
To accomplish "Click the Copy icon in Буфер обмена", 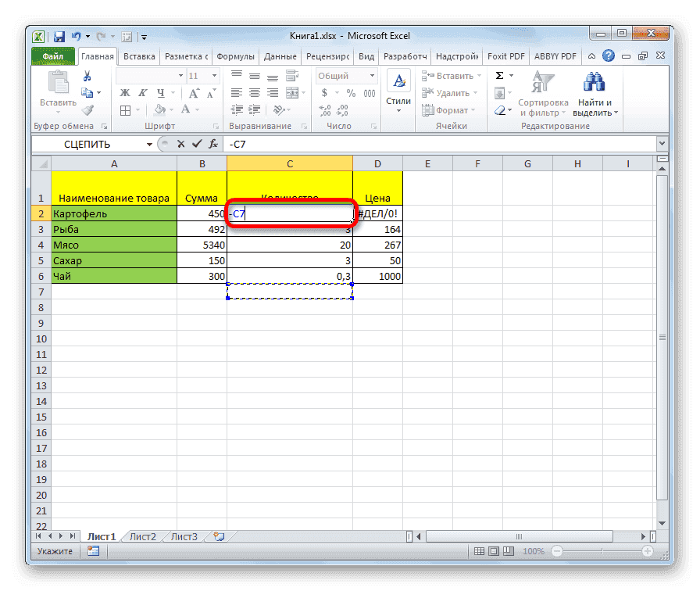I will point(87,91).
